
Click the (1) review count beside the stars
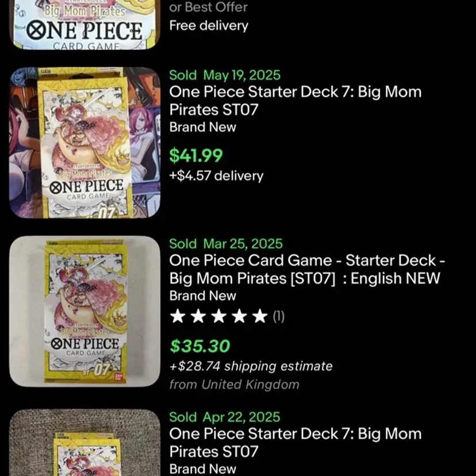click(278, 316)
